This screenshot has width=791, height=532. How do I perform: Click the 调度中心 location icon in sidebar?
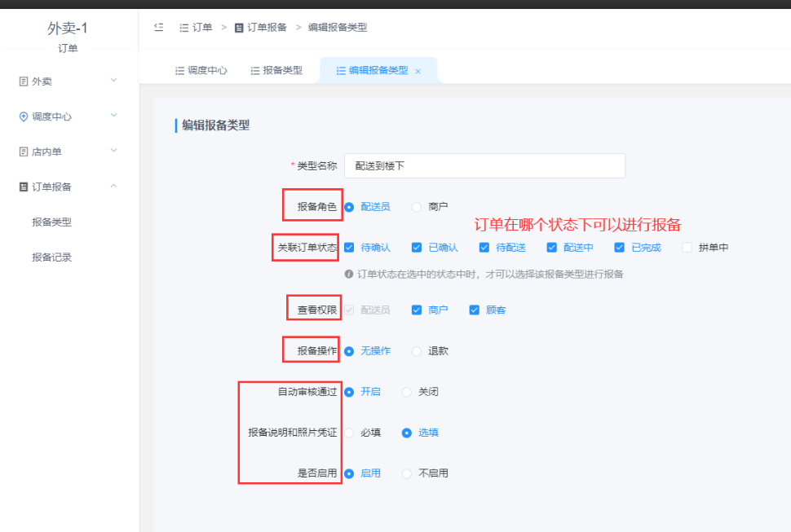tap(23, 117)
